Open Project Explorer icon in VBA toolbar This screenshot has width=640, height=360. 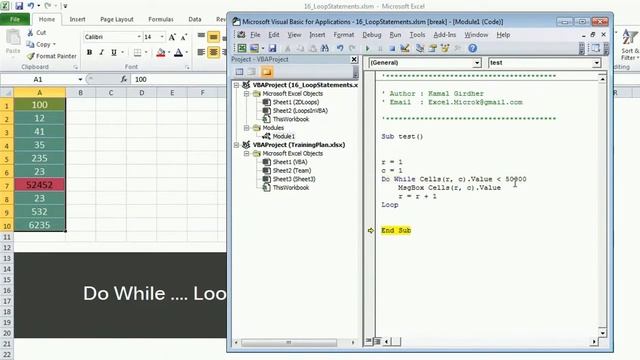point(420,48)
